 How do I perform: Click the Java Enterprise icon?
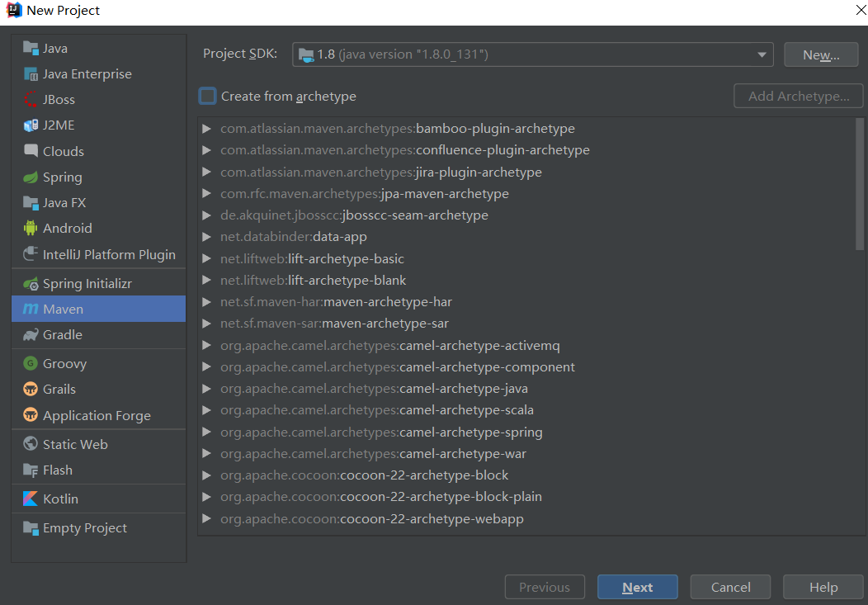(x=31, y=73)
